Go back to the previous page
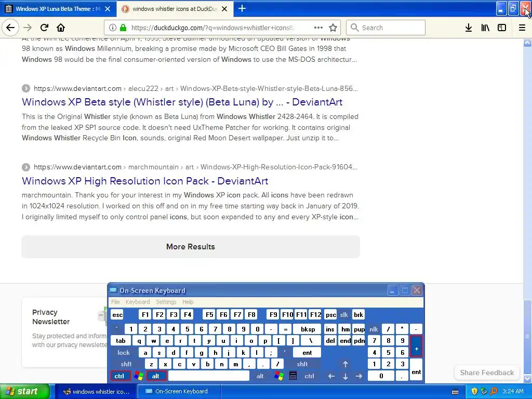The image size is (532, 399). pyautogui.click(x=10, y=28)
